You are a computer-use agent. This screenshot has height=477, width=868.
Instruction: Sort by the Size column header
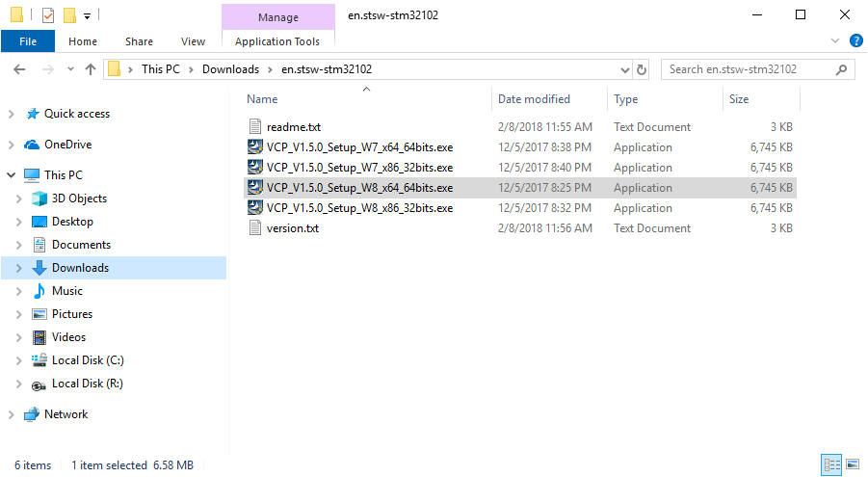pyautogui.click(x=739, y=99)
